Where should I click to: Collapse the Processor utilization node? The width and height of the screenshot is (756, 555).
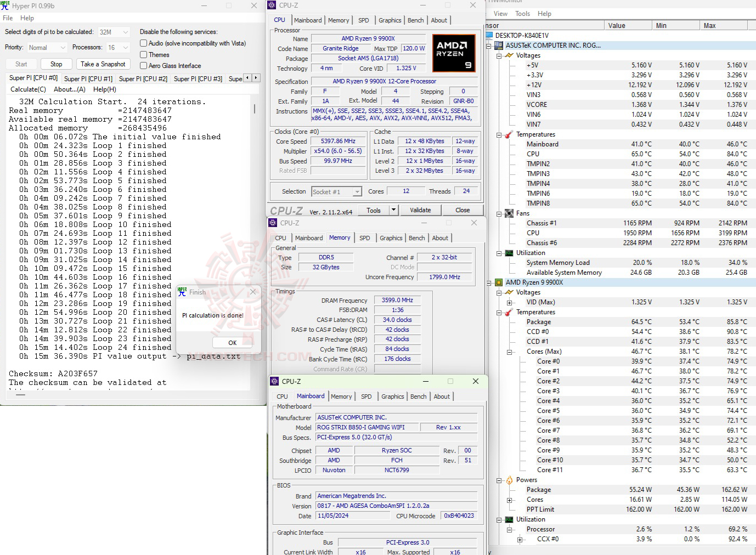pos(509,529)
